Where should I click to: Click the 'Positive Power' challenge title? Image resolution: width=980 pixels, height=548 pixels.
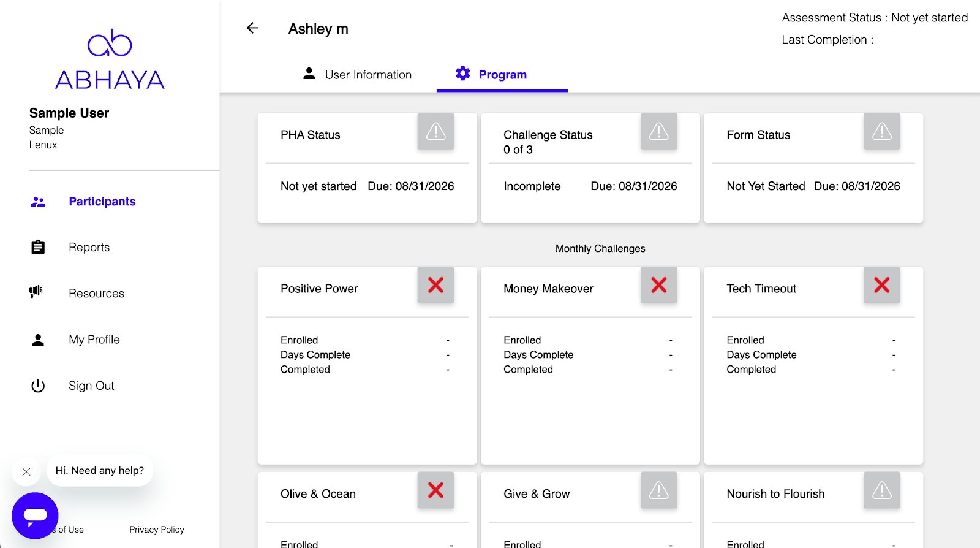[319, 289]
